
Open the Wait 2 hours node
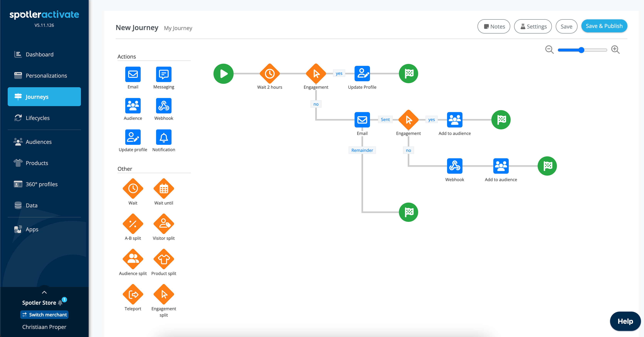[x=270, y=74]
